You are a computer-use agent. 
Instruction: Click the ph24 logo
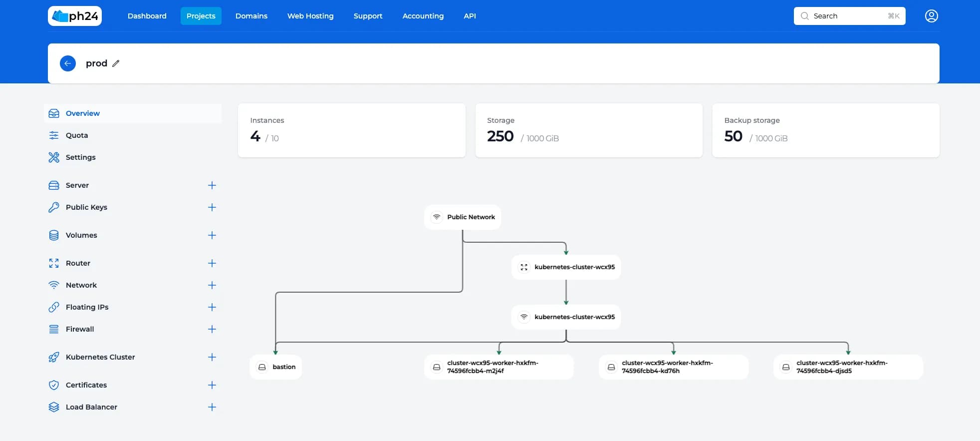click(75, 16)
